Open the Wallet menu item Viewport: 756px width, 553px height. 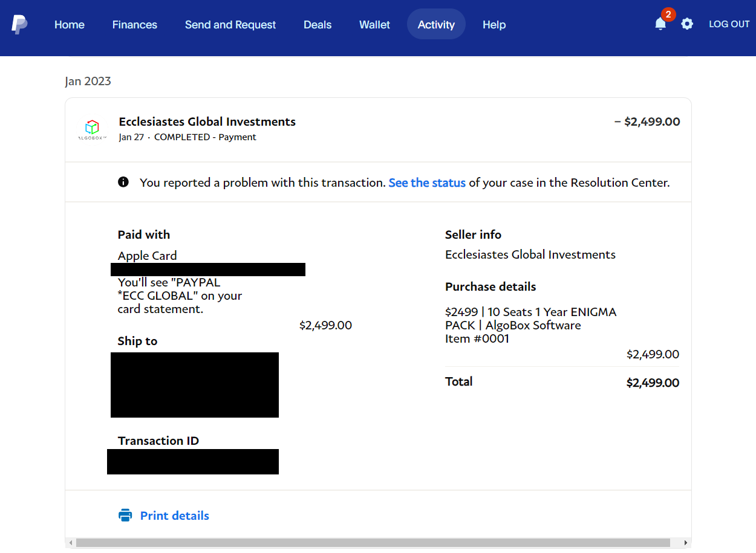coord(375,25)
